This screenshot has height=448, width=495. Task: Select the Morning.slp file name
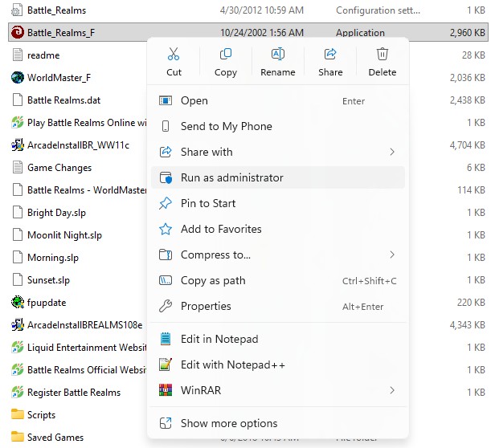(x=53, y=258)
